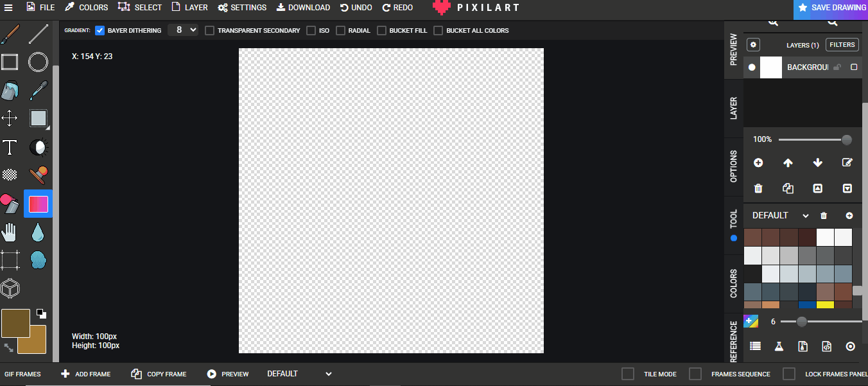
Task: Check the Bucket Fill option
Action: (381, 30)
